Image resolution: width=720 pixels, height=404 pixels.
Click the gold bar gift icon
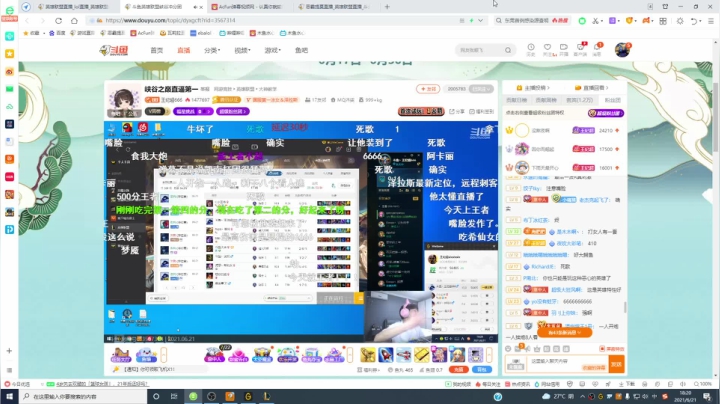tap(422, 355)
